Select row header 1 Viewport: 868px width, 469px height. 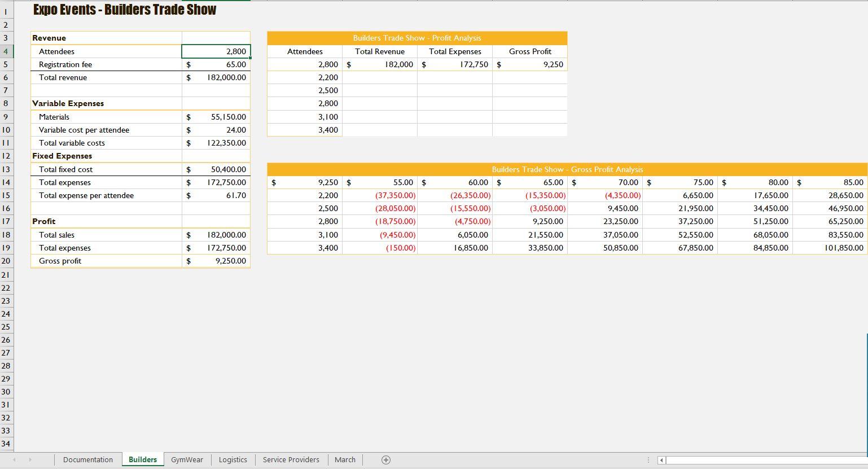[6, 11]
